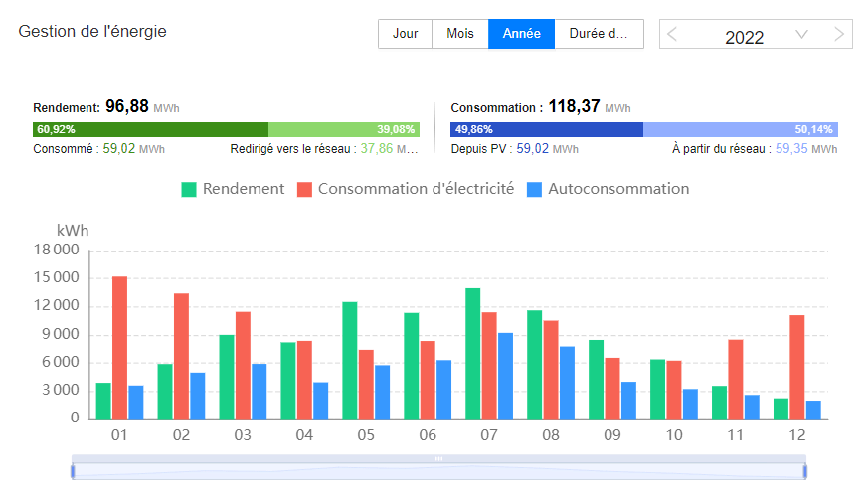Go to next year using right arrow

(x=839, y=35)
